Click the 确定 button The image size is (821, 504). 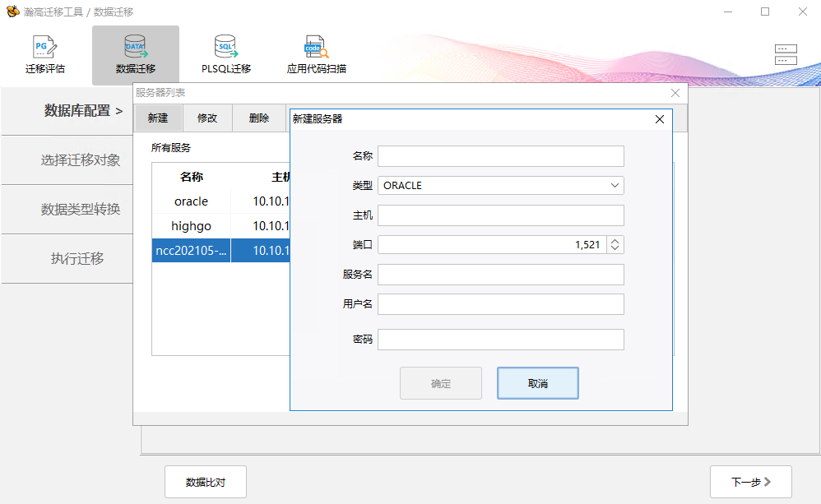coord(441,383)
